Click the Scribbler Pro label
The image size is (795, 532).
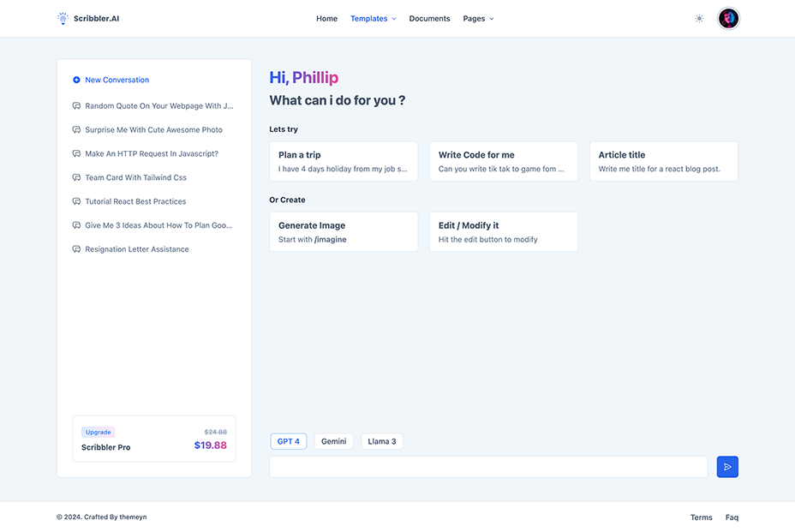pos(106,447)
